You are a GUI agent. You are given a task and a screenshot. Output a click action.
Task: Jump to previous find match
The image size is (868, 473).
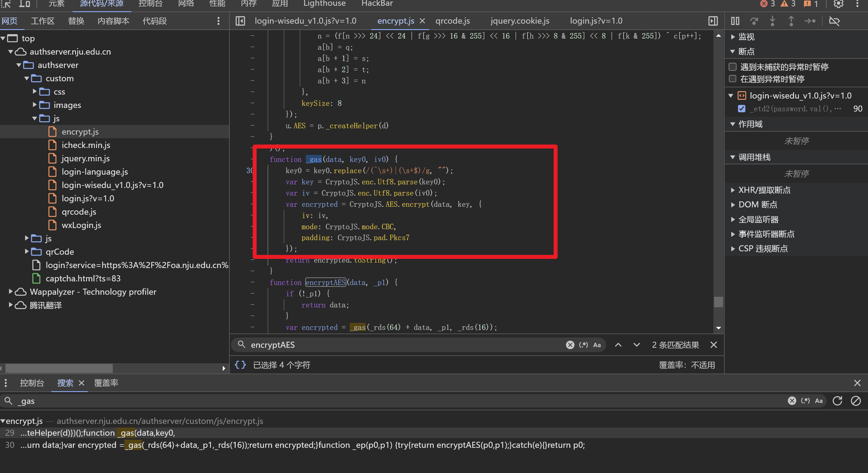618,344
